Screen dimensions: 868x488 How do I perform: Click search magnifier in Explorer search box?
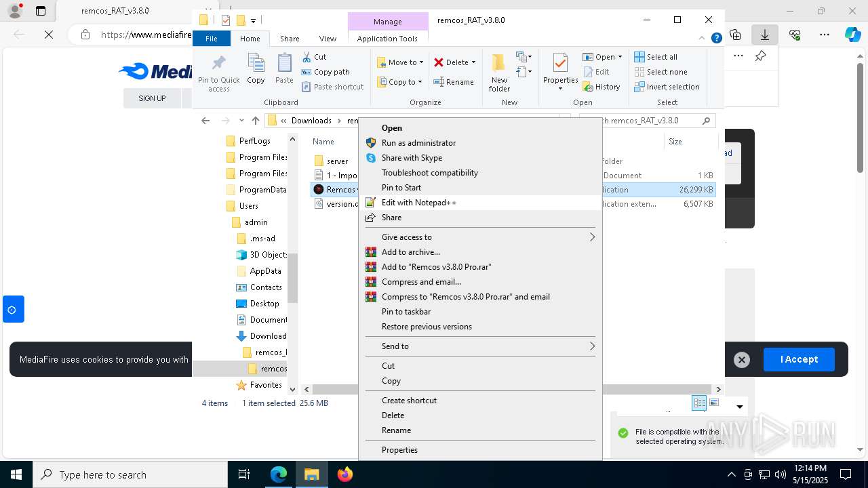tap(706, 121)
